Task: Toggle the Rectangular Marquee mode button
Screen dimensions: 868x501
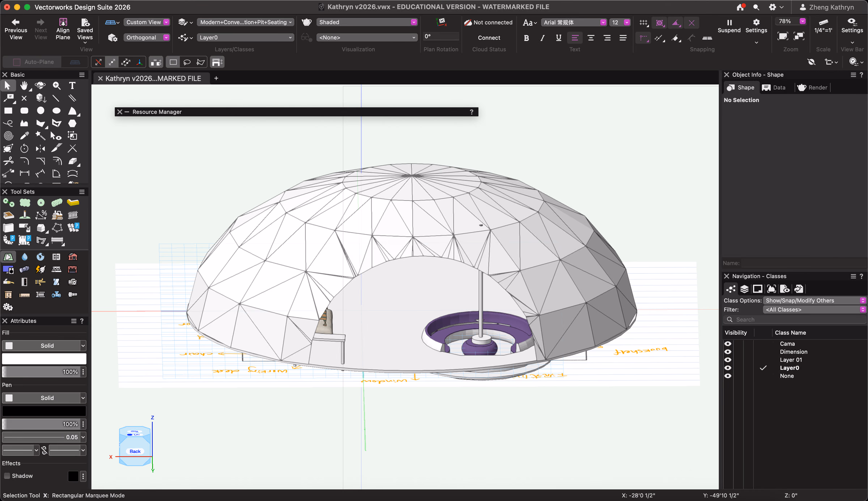Action: coord(173,62)
